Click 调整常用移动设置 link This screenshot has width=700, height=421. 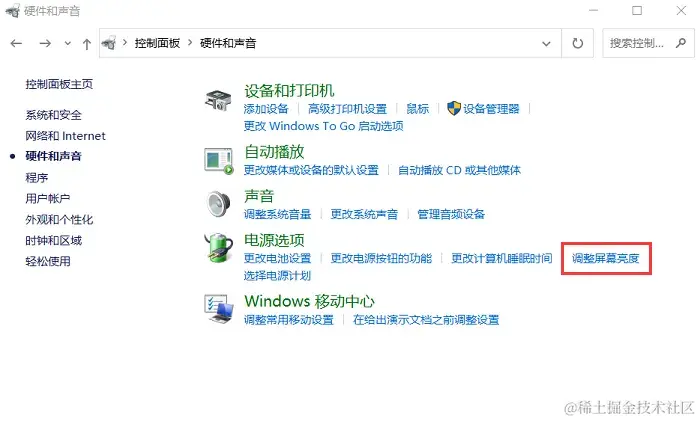coord(289,320)
